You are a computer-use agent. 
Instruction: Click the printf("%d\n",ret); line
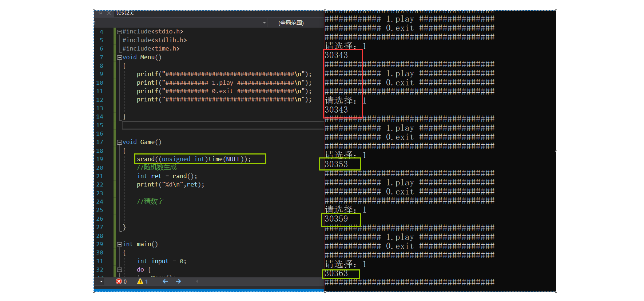point(171,185)
